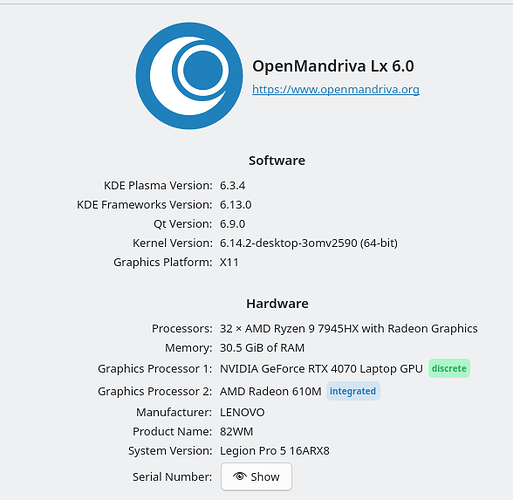513x500 pixels.
Task: Click the eye icon in Show button
Action: pos(240,476)
